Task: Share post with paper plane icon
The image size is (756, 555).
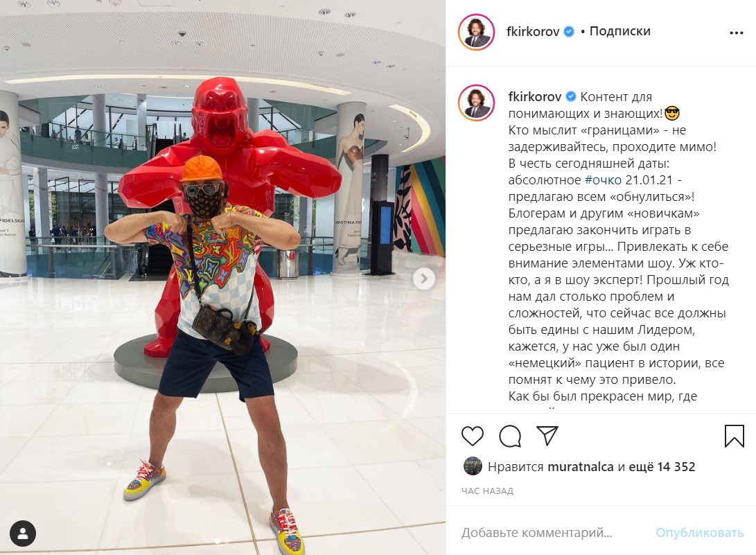Action: 547,435
